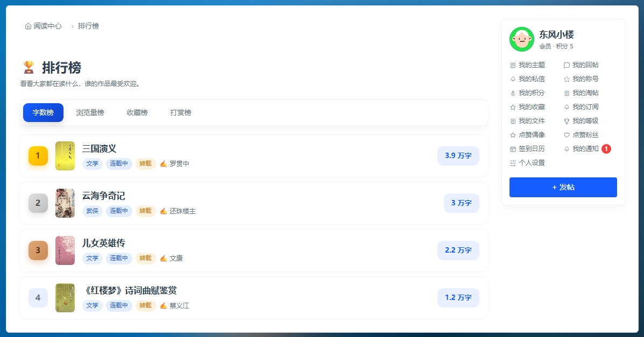644x337 pixels.
Task: Click author name 还珠楼主
Action: tap(182, 211)
